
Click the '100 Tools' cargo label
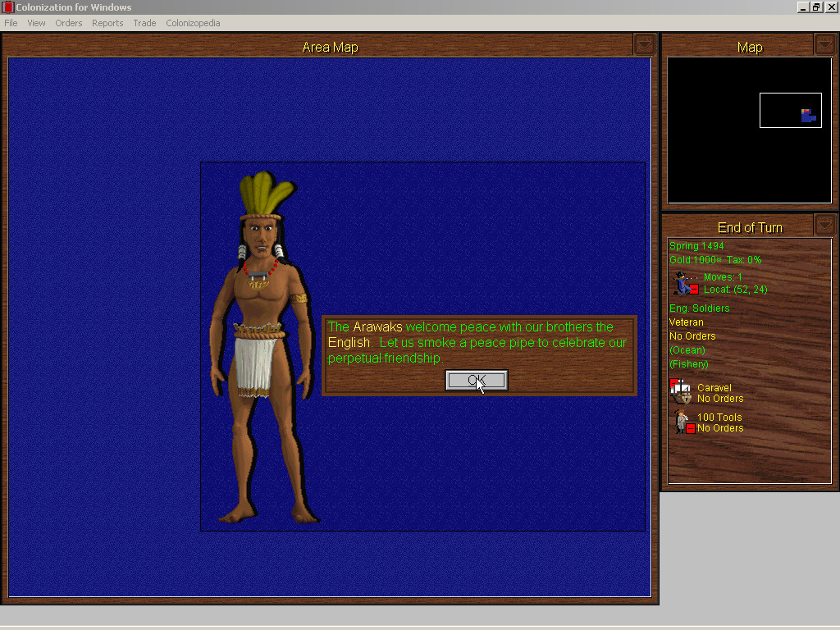[719, 417]
